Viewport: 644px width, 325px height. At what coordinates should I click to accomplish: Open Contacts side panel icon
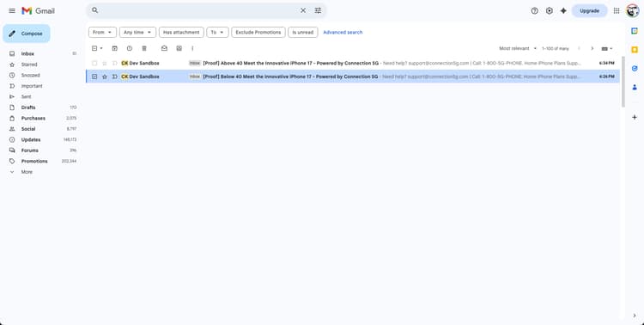[x=635, y=87]
